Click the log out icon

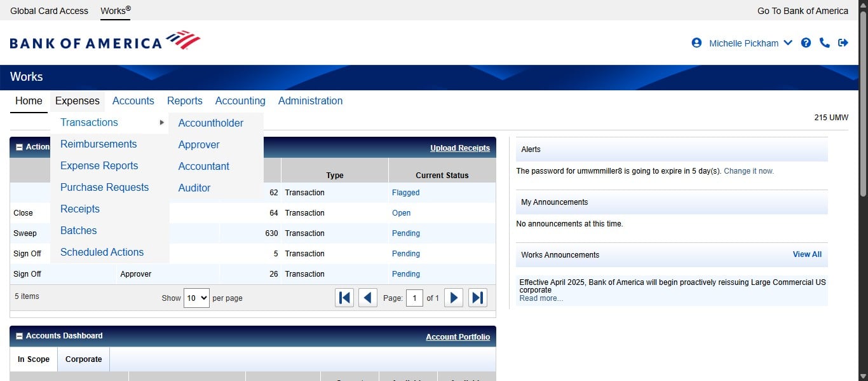843,43
